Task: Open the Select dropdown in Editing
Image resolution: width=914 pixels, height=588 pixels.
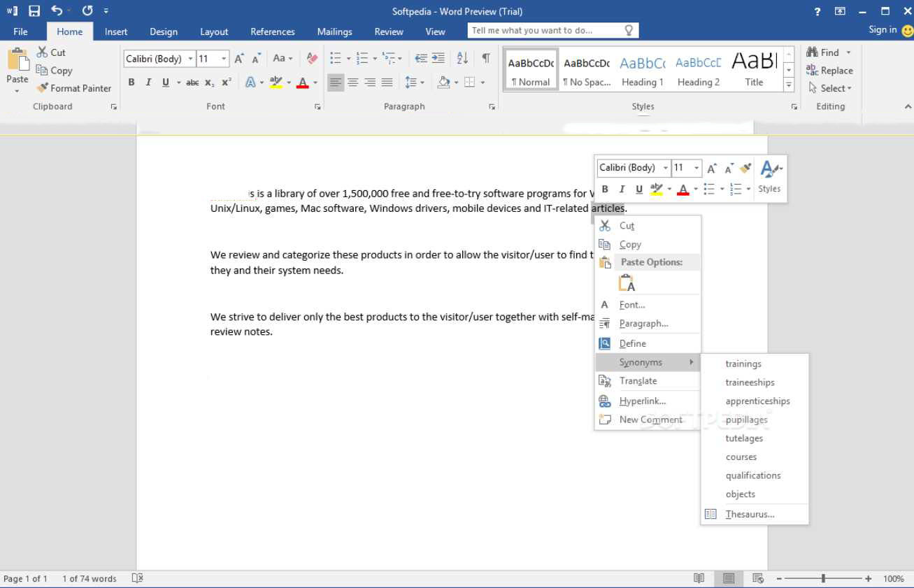Action: click(x=830, y=88)
